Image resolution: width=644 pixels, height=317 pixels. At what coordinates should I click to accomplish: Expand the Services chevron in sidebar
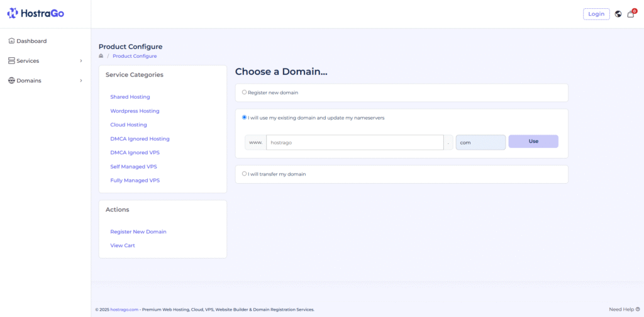[81, 61]
